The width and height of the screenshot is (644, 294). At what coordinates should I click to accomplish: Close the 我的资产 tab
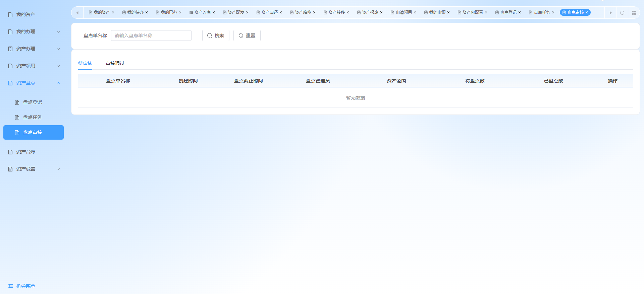coord(113,12)
